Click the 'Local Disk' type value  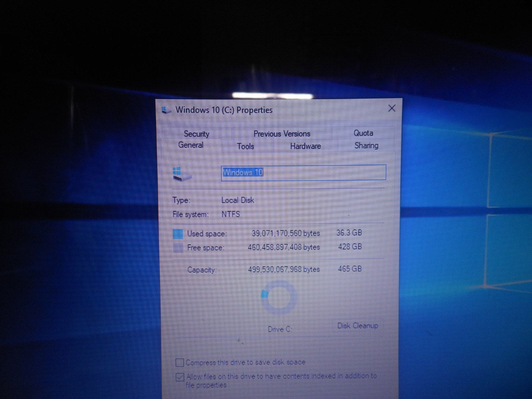(x=237, y=200)
